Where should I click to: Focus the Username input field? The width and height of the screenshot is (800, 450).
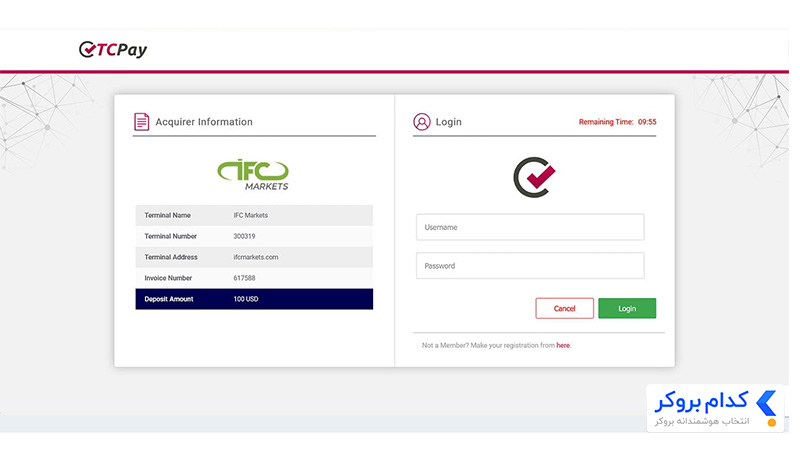point(530,227)
